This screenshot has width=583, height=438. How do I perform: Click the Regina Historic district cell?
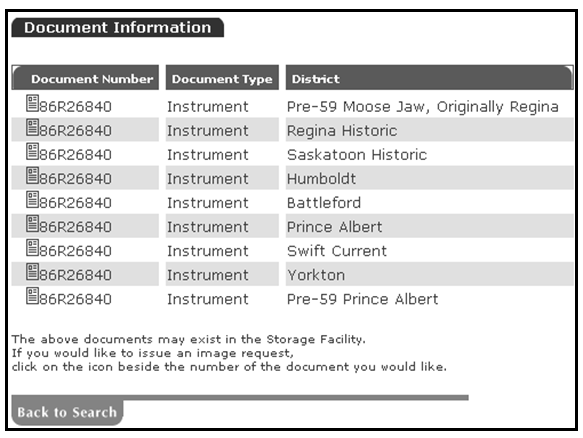[429, 130]
